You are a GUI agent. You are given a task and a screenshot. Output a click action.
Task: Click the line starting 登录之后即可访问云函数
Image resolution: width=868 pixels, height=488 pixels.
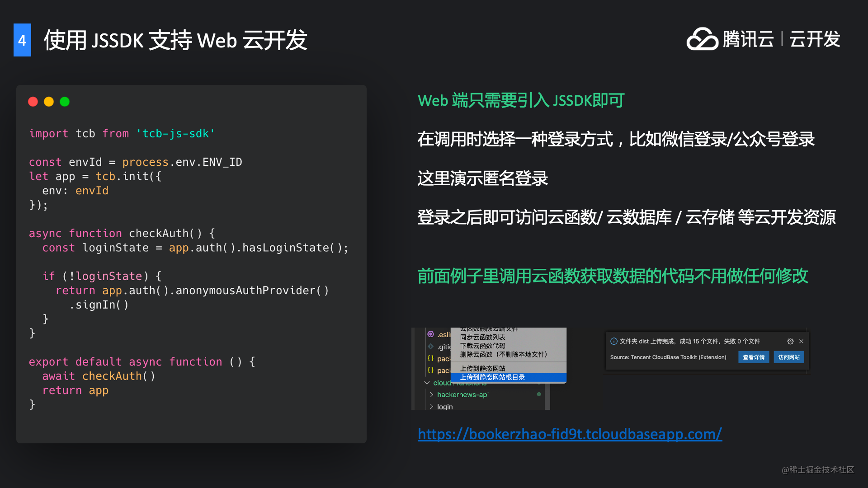coord(627,217)
